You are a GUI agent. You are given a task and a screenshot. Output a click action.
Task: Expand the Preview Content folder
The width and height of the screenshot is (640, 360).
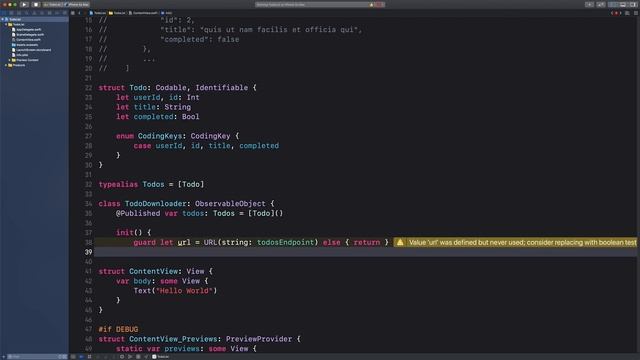point(10,60)
